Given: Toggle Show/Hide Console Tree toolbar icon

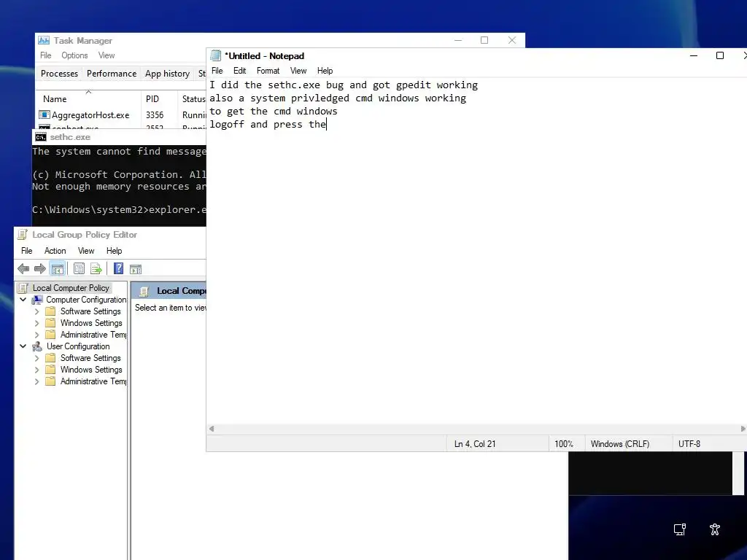Looking at the screenshot, I should [x=57, y=269].
